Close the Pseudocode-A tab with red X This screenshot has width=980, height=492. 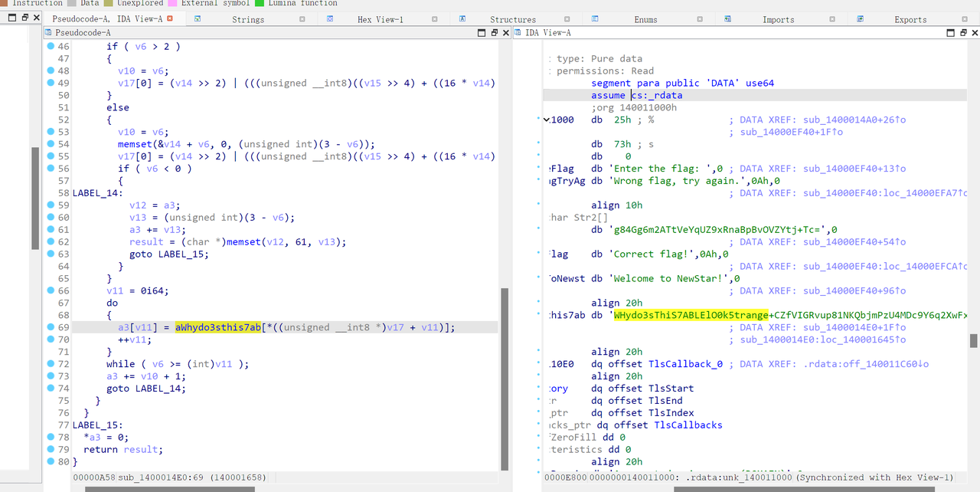pos(169,18)
